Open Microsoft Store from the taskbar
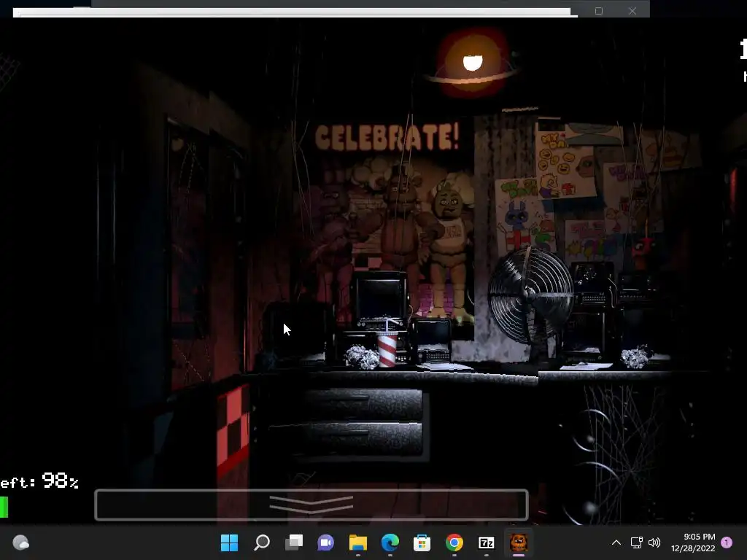 point(422,542)
